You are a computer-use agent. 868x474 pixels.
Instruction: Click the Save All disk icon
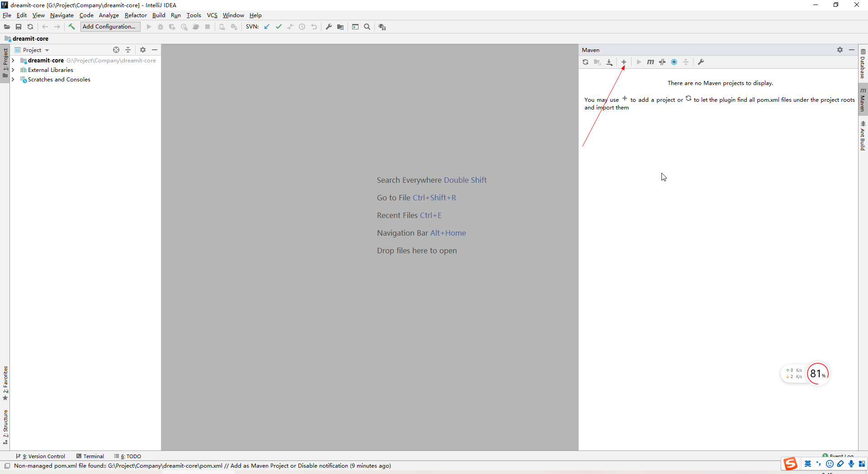point(19,27)
